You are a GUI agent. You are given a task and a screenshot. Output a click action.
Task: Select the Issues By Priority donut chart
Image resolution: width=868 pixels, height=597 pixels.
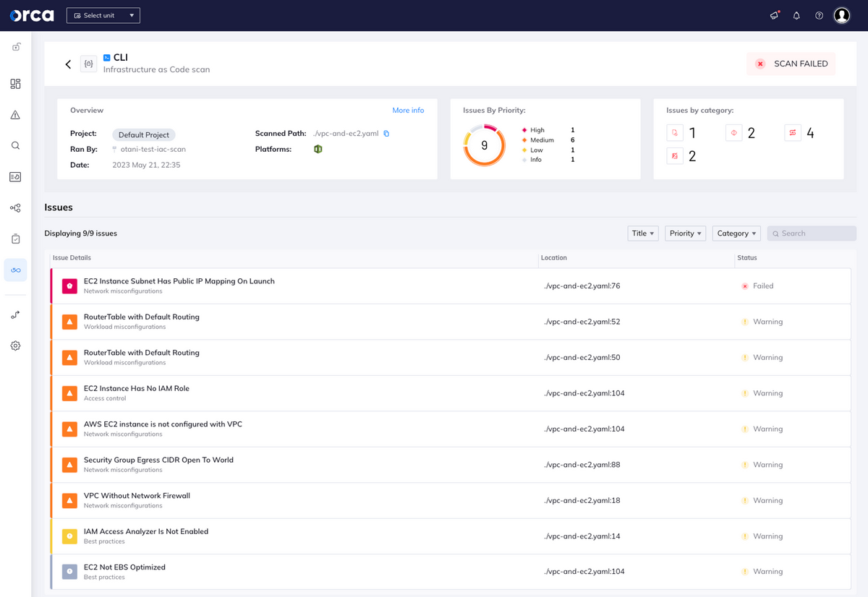484,145
